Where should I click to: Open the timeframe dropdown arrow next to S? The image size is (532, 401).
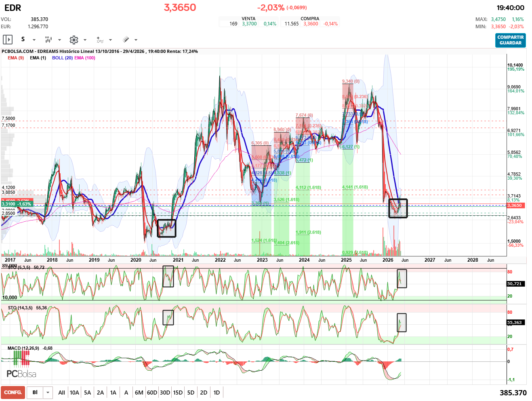coord(34,40)
